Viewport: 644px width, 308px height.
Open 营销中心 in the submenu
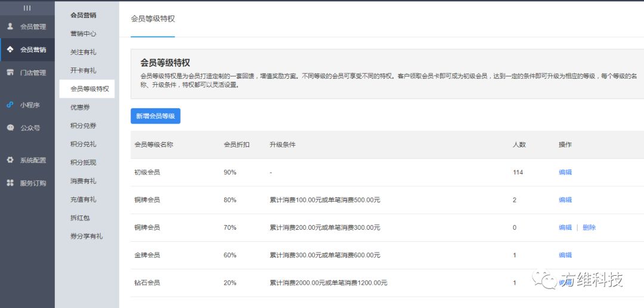click(83, 34)
